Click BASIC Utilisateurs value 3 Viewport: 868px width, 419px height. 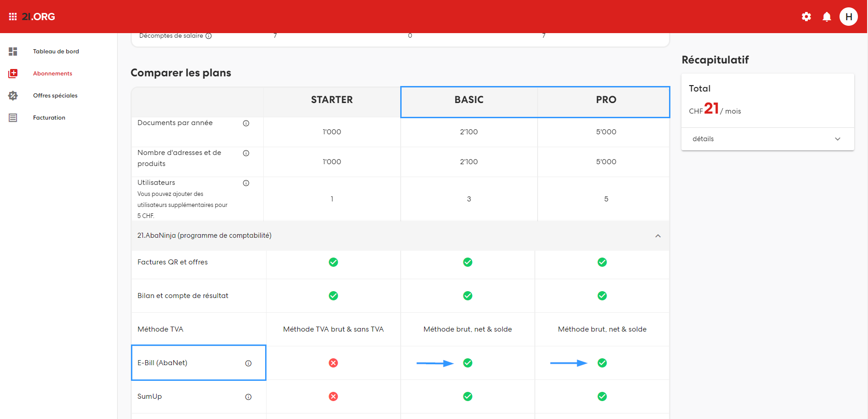coord(469,199)
